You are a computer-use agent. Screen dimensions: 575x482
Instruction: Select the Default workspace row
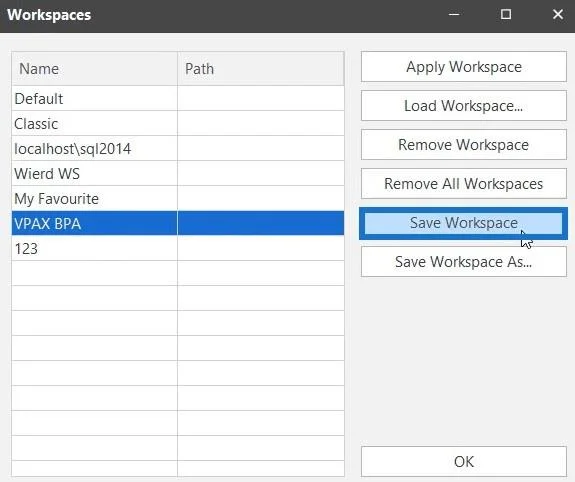pos(178,98)
